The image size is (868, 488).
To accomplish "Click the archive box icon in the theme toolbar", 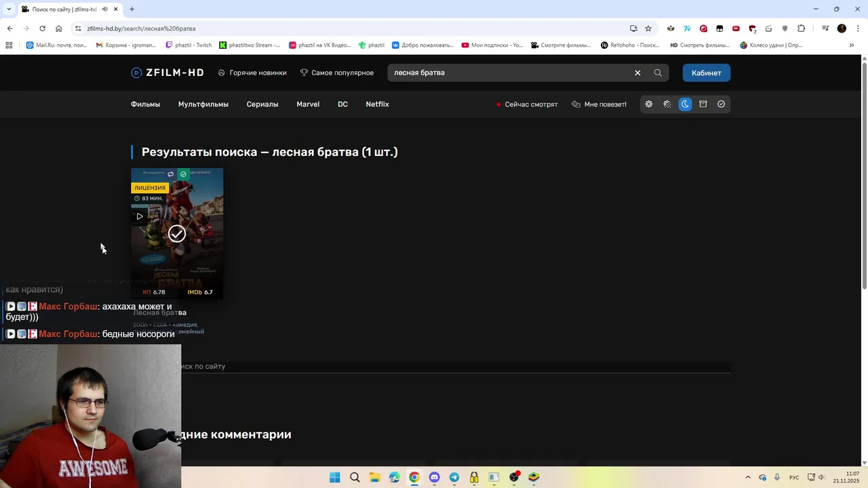I will (703, 104).
